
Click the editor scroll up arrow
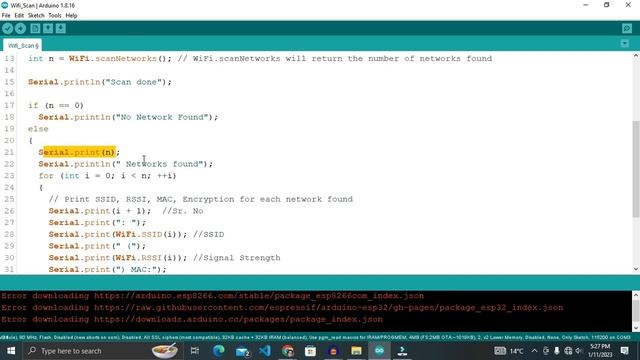point(636,56)
